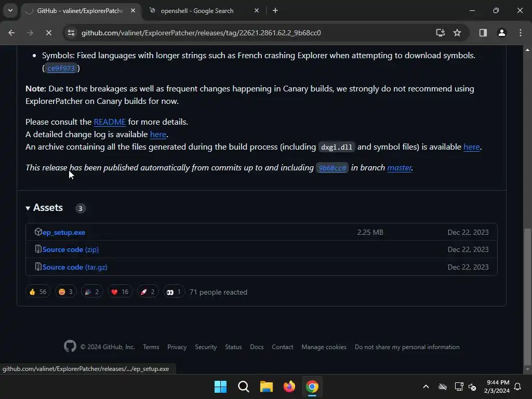Click the 71 people reacted text
Viewport: 532px width, 399px height.
tap(219, 292)
